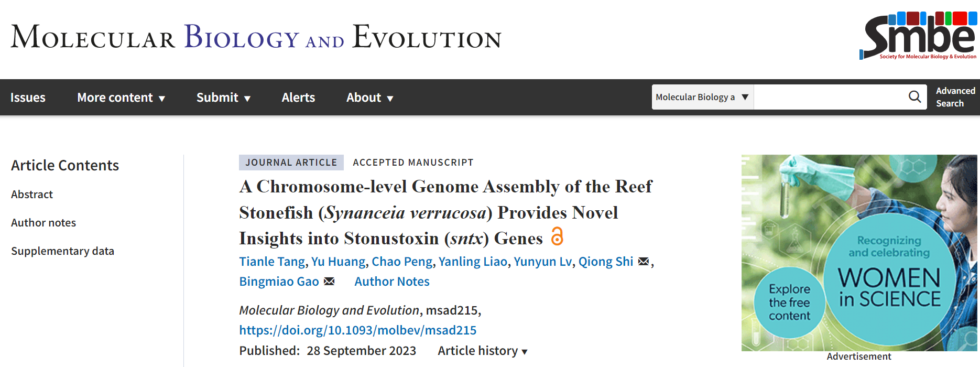This screenshot has width=980, height=367.
Task: Go to the Issues menu item
Action: coord(28,98)
